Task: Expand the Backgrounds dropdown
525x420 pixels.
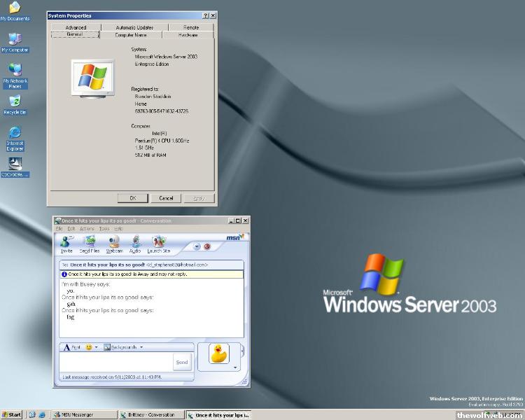Action: tap(141, 346)
